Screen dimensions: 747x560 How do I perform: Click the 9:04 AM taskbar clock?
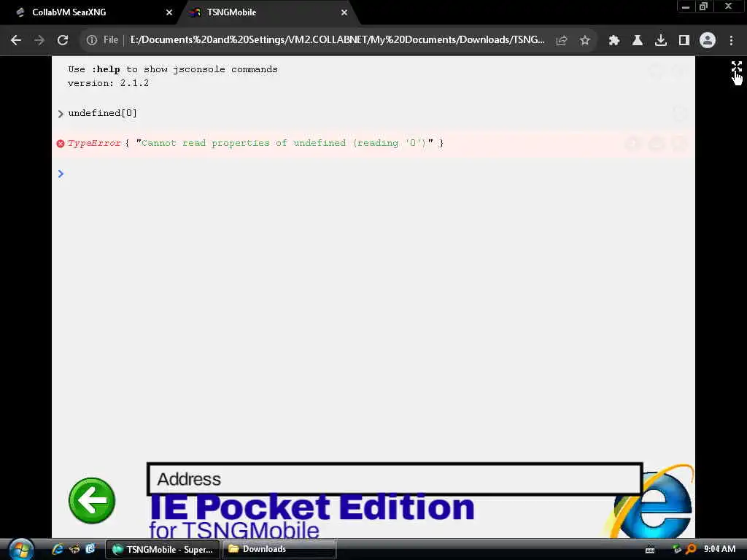point(719,549)
